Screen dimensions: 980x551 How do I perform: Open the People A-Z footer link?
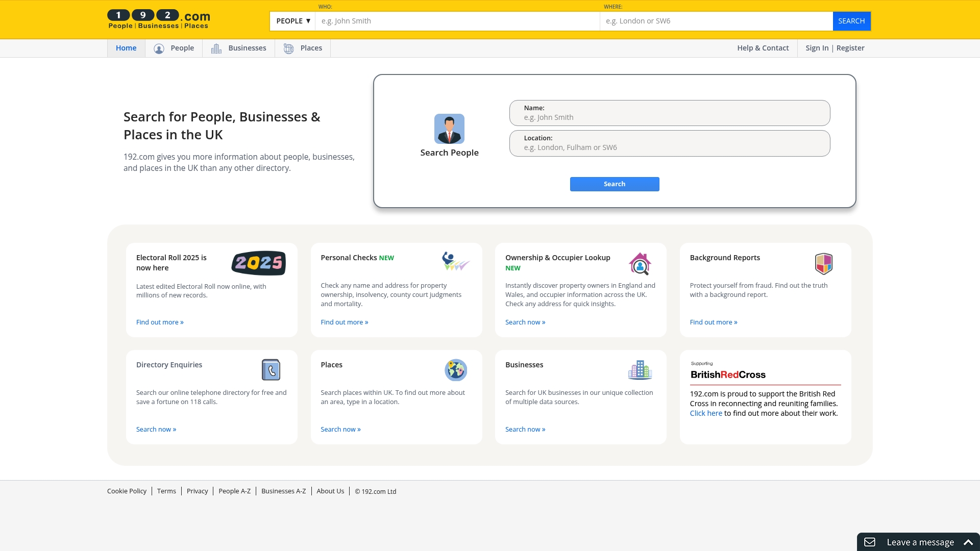[x=234, y=491]
